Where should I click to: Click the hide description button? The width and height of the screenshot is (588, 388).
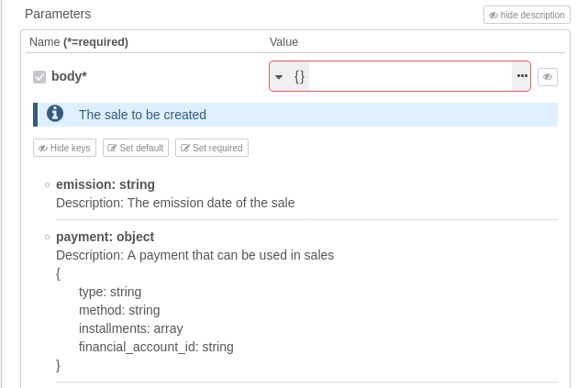[527, 15]
